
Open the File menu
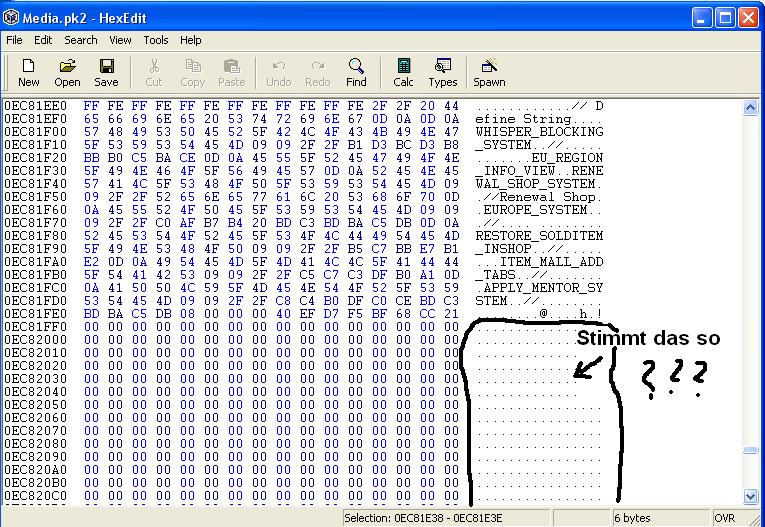(x=14, y=40)
